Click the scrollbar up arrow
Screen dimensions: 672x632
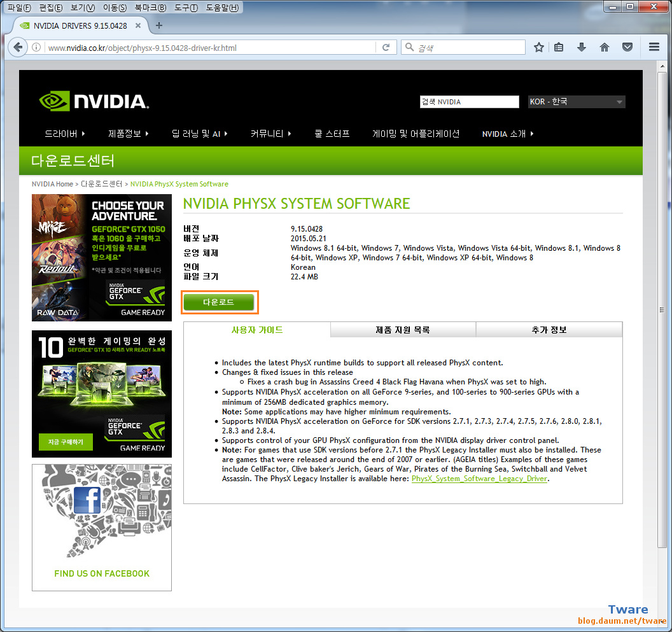[662, 66]
